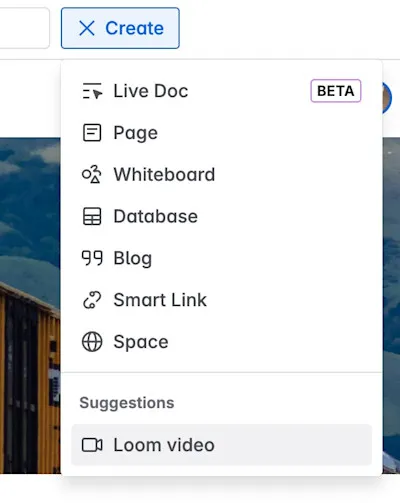Select Blog from the create menu
The width and height of the screenshot is (400, 503).
(222, 258)
